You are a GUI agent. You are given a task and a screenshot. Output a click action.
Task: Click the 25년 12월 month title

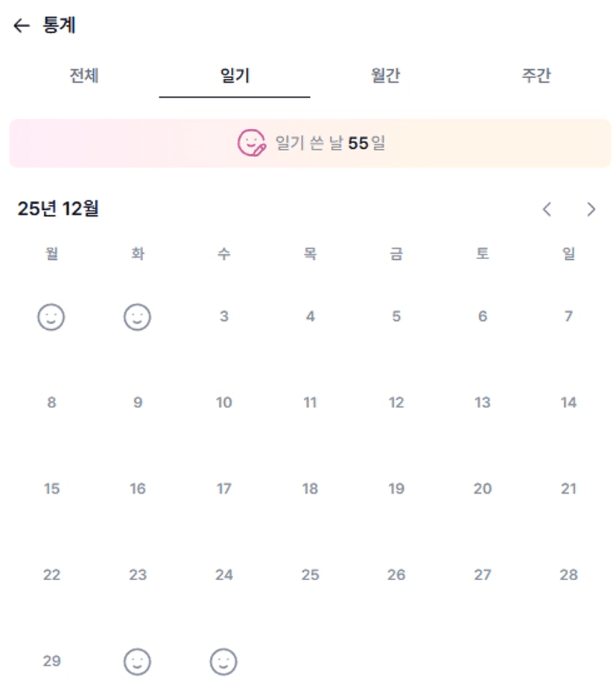pos(58,209)
